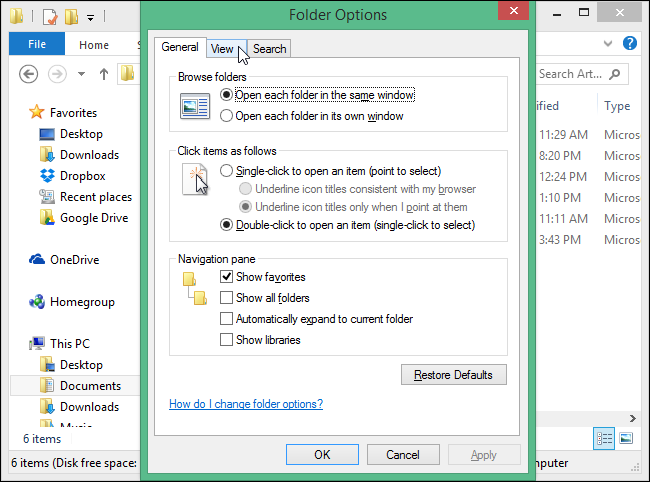Open the Home ribbon tab

[x=94, y=45]
